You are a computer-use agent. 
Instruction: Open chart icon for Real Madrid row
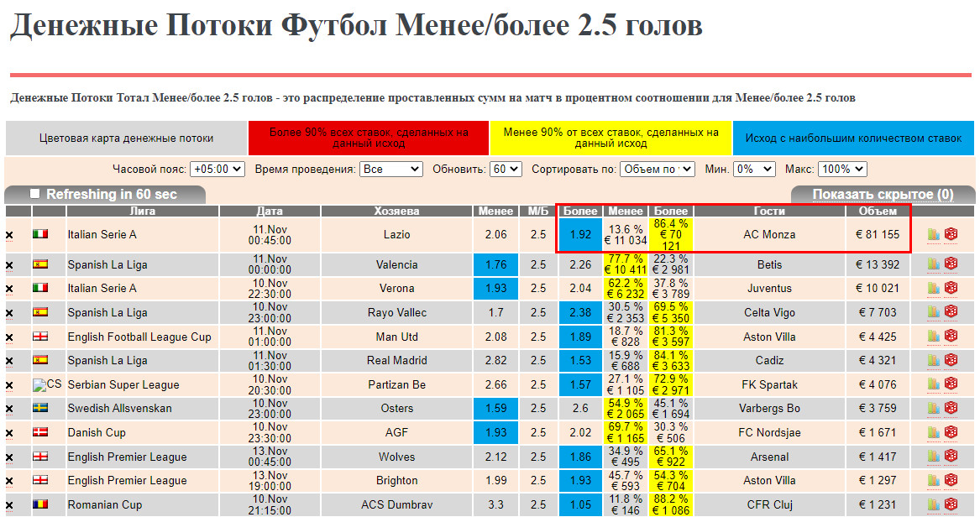tap(933, 360)
